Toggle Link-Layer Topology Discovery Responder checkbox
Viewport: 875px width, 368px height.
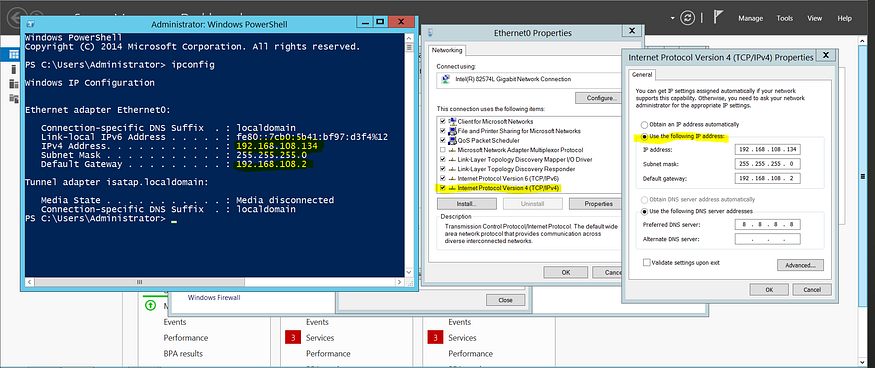pyautogui.click(x=443, y=169)
